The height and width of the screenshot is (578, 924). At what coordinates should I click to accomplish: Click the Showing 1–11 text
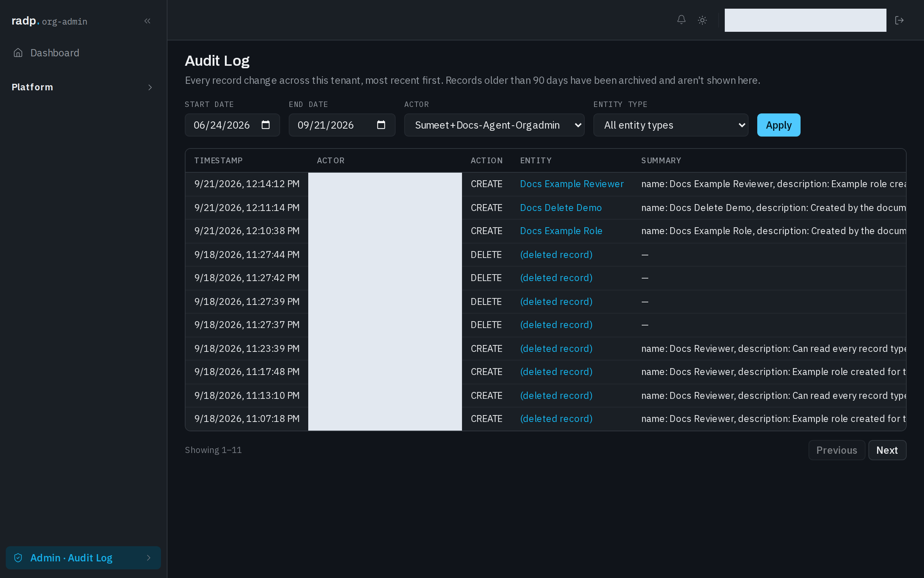213,450
